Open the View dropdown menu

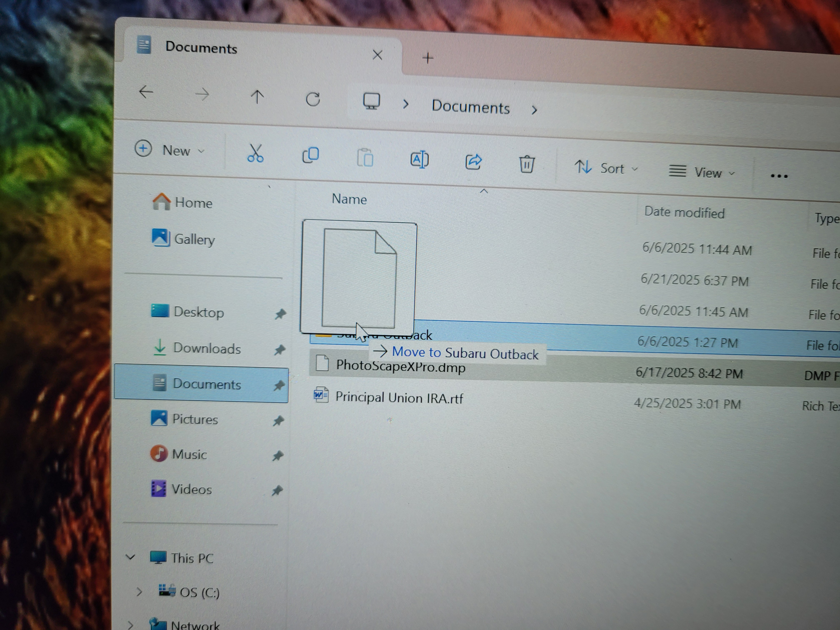[702, 172]
